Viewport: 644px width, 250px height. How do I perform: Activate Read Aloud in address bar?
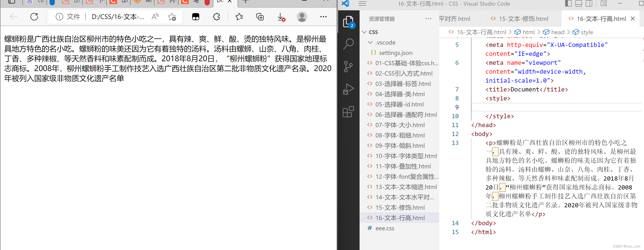pyautogui.click(x=155, y=17)
